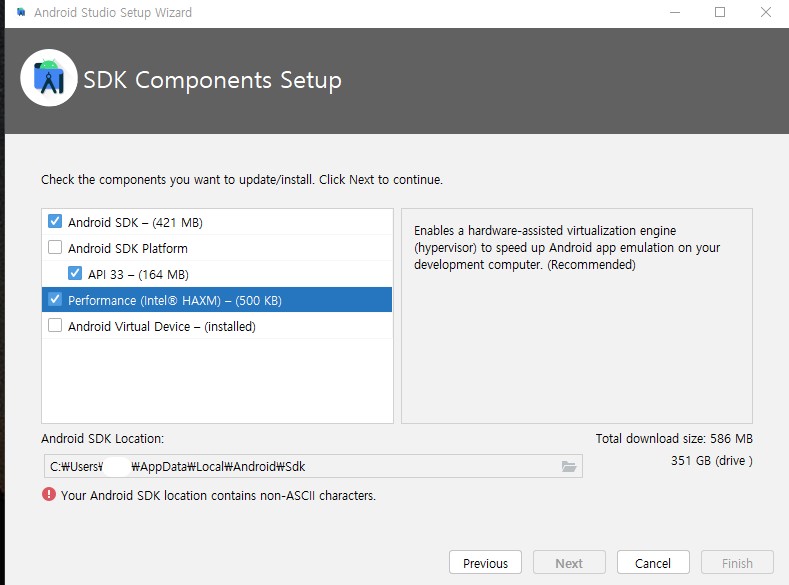Select 'Performance (Intel® HAXM) – (500 KB)' row text

coord(175,300)
